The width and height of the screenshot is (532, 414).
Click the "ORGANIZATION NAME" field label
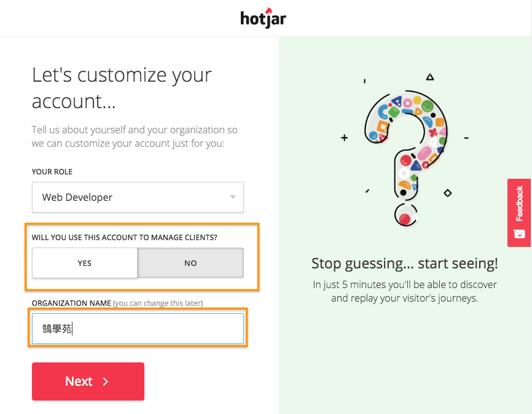click(71, 303)
